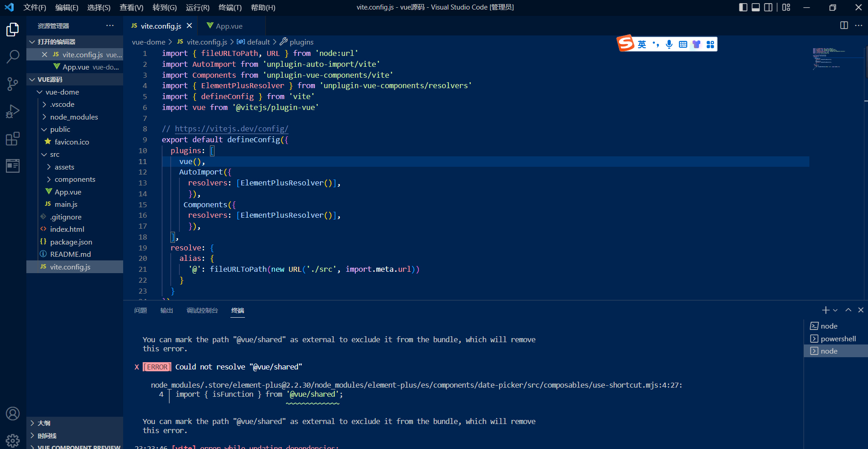868x449 pixels.
Task: Click Sogou voice input microphone
Action: tap(669, 44)
